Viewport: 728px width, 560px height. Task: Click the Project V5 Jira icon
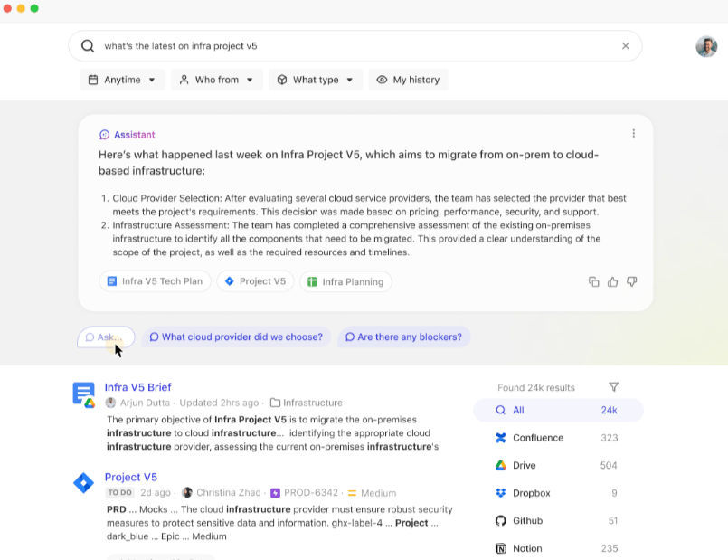tap(83, 483)
